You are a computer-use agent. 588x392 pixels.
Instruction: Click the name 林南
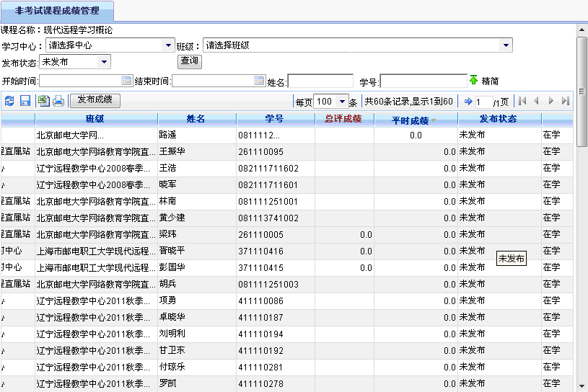click(167, 201)
